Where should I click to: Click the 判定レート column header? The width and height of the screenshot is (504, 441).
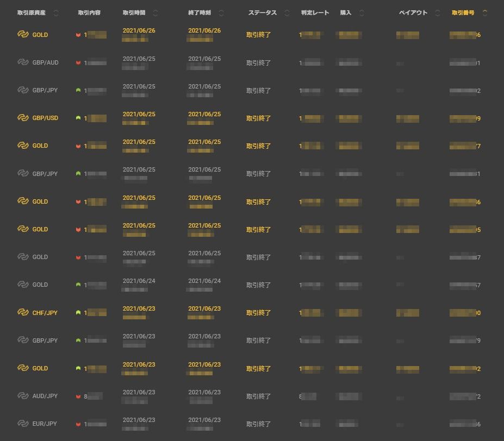click(315, 13)
